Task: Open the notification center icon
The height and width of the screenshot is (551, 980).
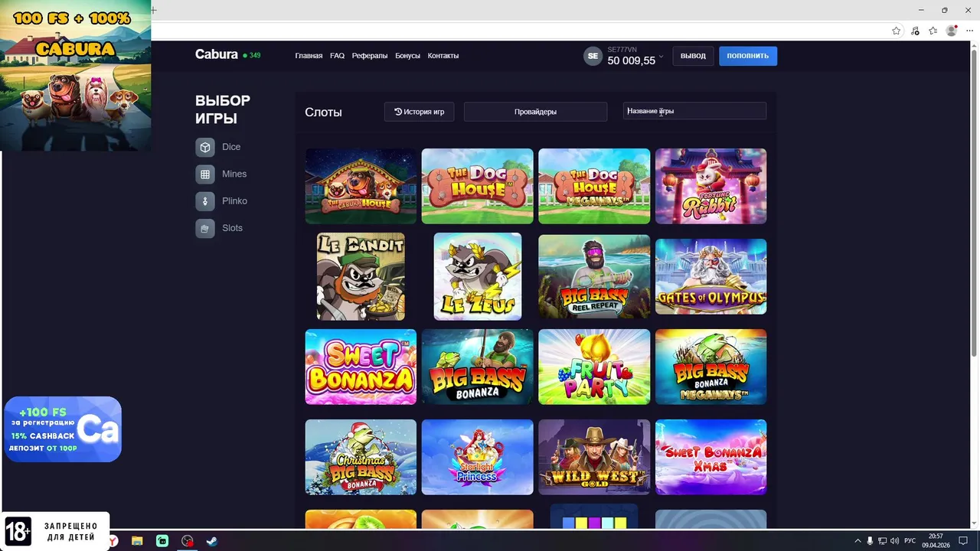Action: click(x=963, y=541)
